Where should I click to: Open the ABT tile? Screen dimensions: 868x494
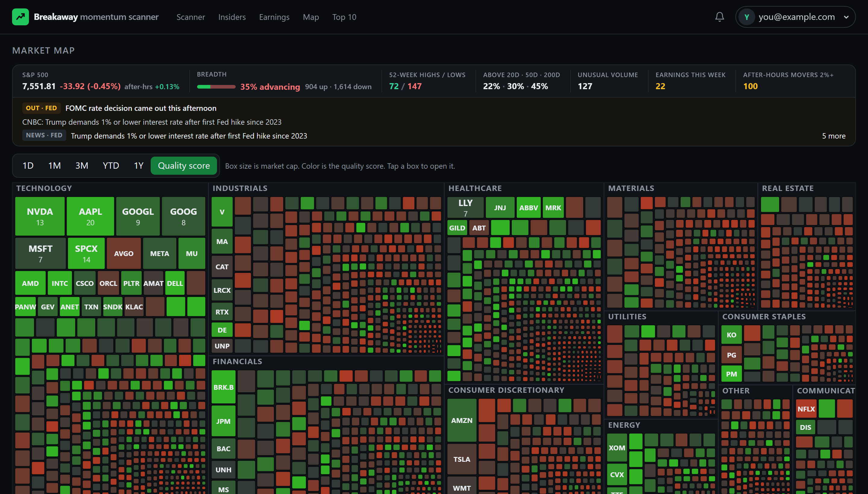tap(479, 228)
